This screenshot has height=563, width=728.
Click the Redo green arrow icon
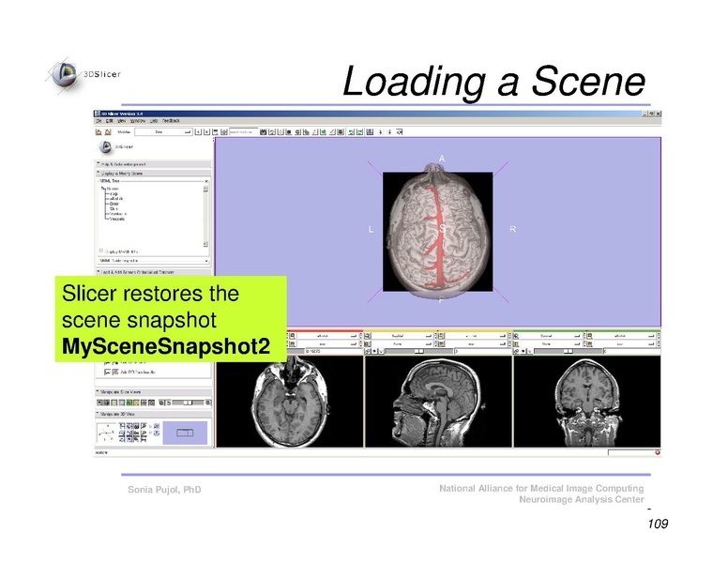(360, 132)
